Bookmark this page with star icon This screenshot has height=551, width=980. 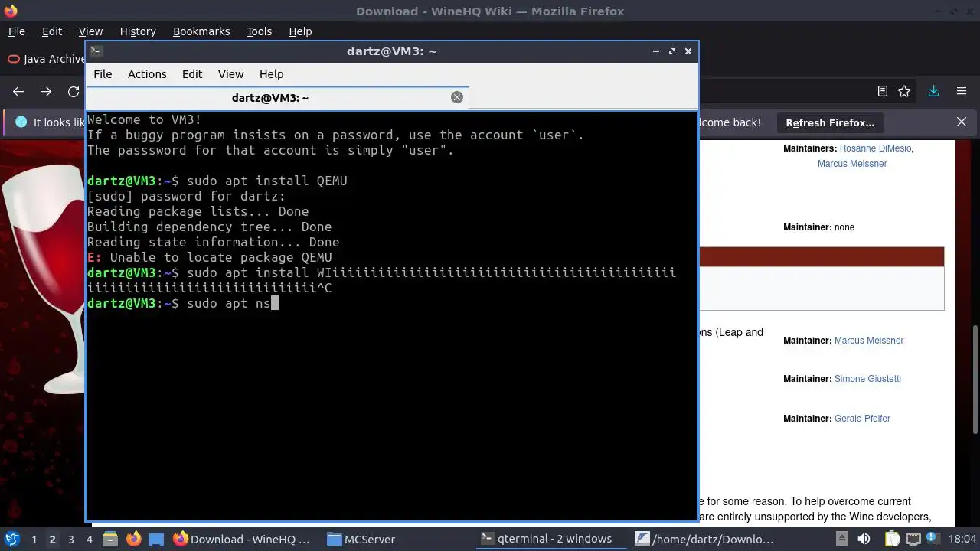click(x=904, y=91)
